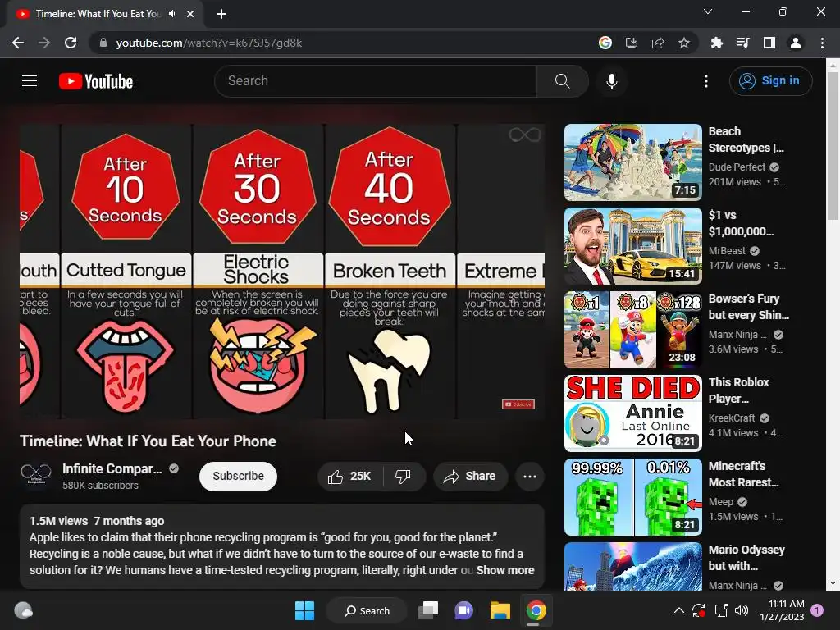Open SHE DIED Annie Roblox thumbnail
Image resolution: width=840 pixels, height=630 pixels.
click(633, 413)
